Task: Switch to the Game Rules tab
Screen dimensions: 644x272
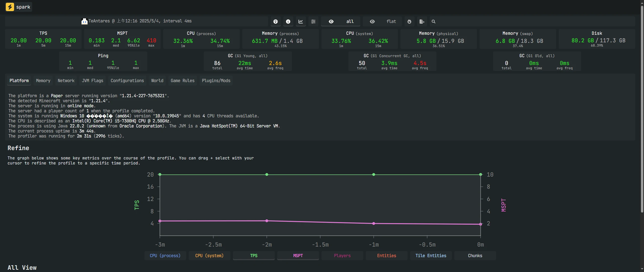Action: 182,81
